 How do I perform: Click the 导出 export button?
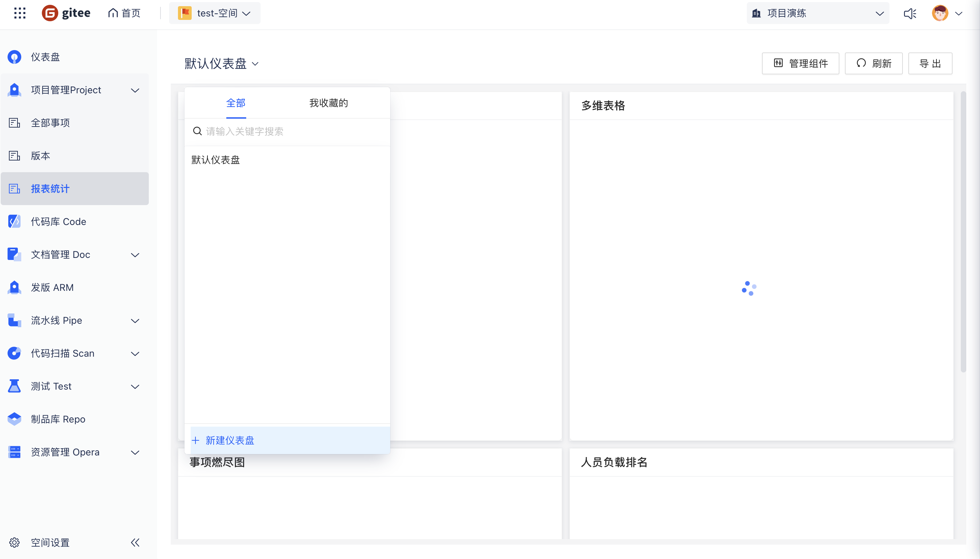pos(930,63)
